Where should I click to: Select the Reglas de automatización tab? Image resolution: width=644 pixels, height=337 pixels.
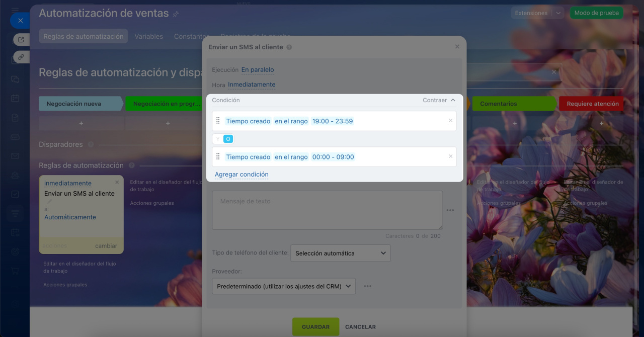[84, 36]
